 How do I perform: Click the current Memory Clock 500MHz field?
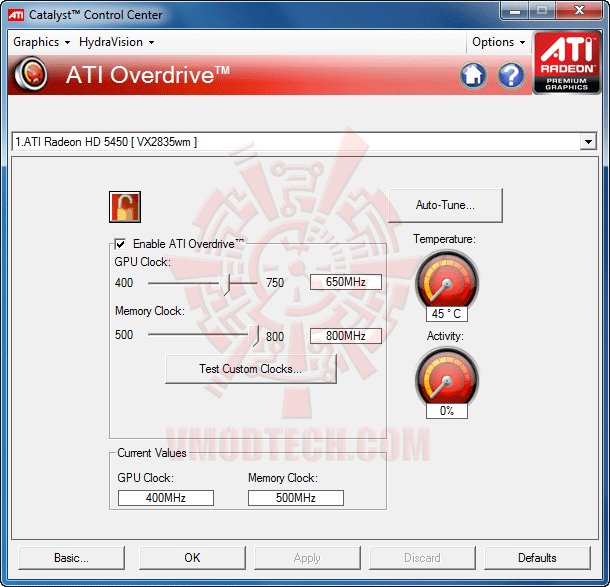tap(296, 498)
